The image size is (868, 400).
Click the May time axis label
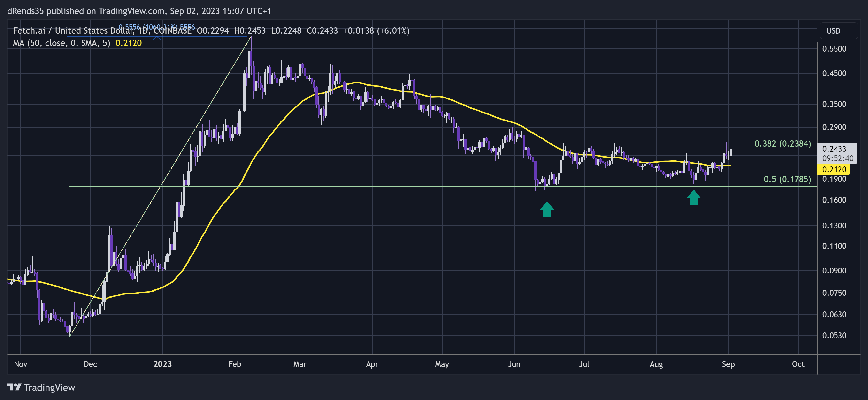442,364
